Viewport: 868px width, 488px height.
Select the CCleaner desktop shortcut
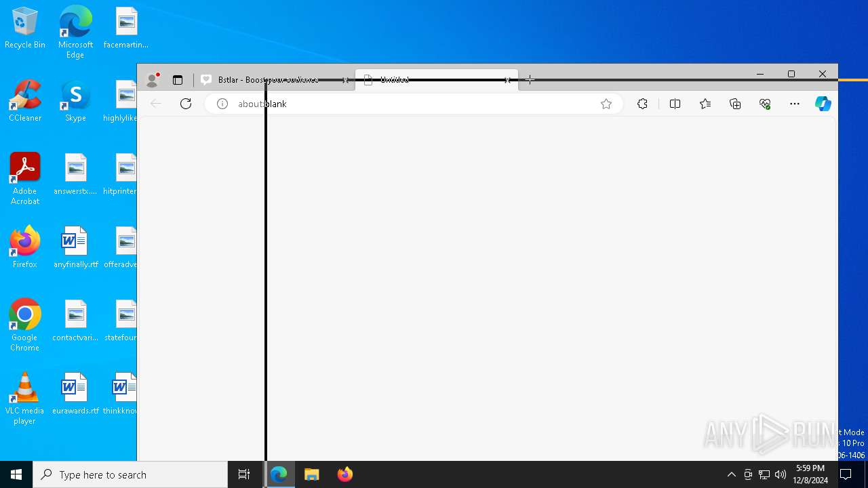25,102
